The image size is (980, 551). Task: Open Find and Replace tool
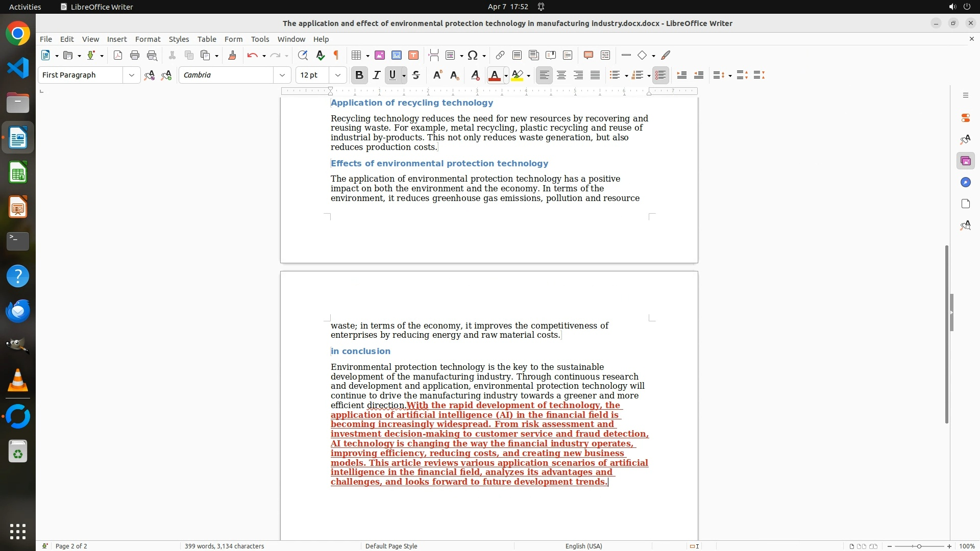[x=303, y=56]
